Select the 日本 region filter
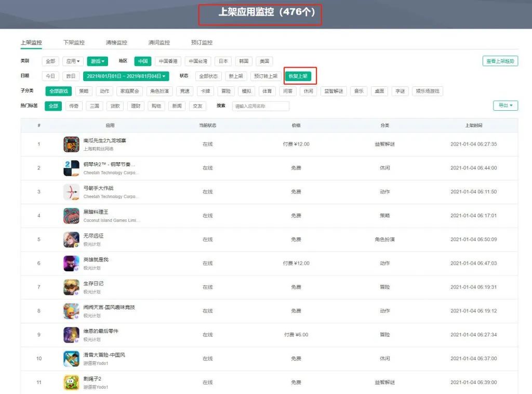 223,61
